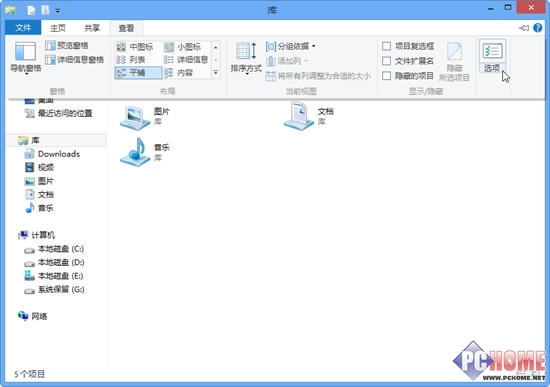Open 本地磁盘 (D:) drive
The width and height of the screenshot is (550, 387).
(54, 262)
